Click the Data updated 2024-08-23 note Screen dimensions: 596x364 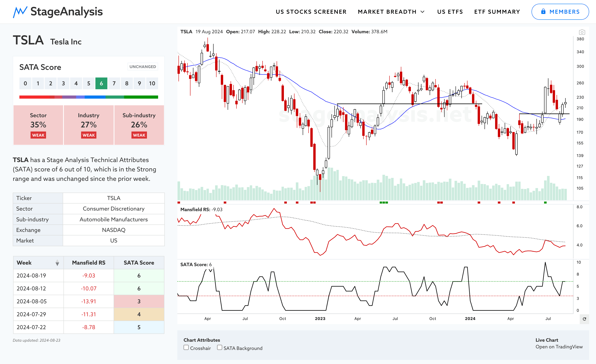tap(36, 340)
